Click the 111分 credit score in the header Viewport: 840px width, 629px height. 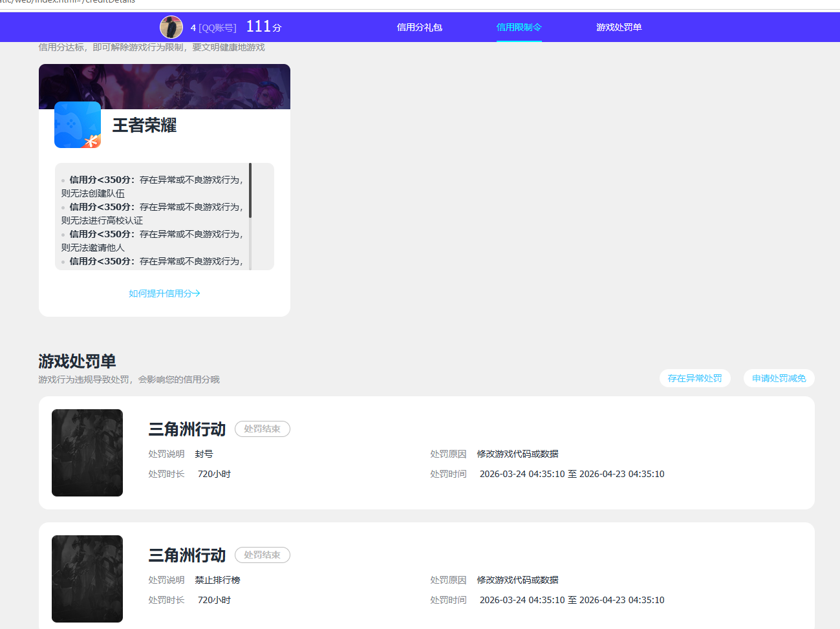264,27
